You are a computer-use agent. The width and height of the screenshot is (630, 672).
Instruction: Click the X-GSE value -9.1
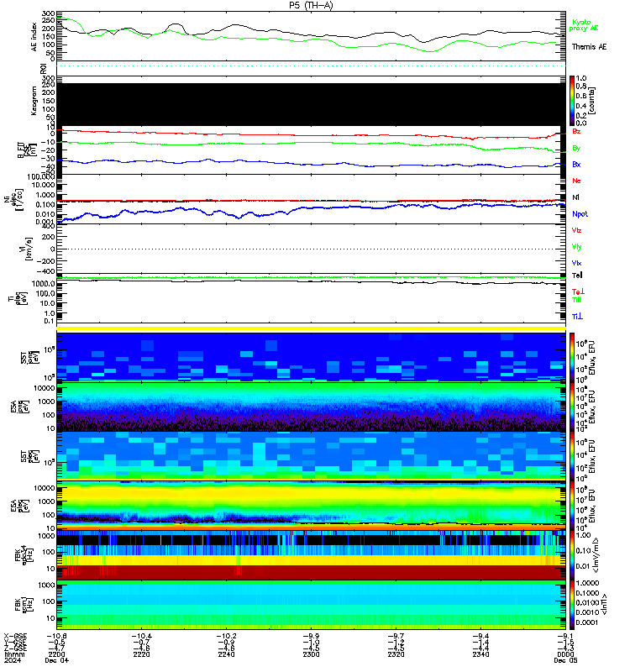click(565, 636)
